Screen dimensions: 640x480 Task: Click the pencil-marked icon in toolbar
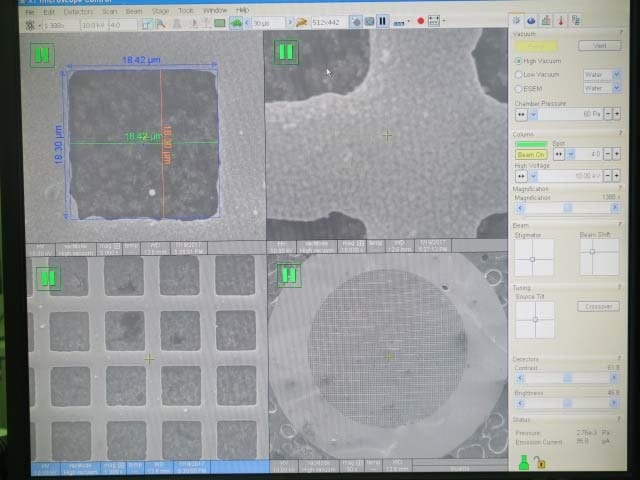[x=161, y=24]
